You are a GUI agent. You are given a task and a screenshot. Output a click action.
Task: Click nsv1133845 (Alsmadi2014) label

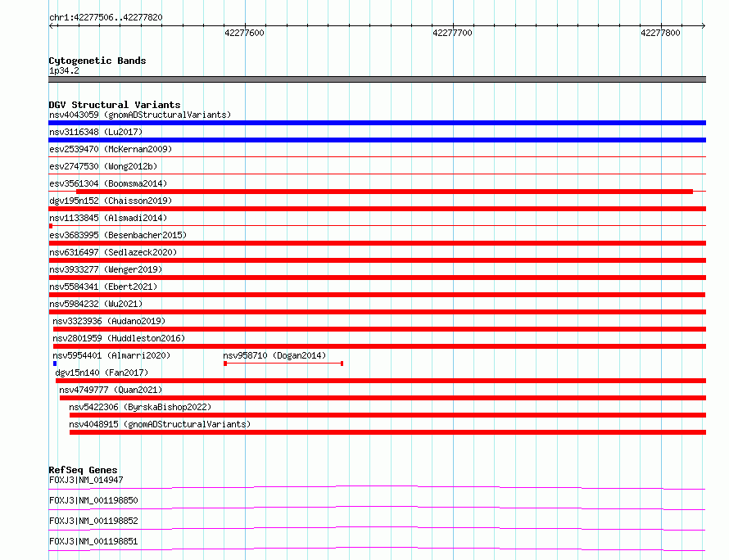click(x=108, y=218)
